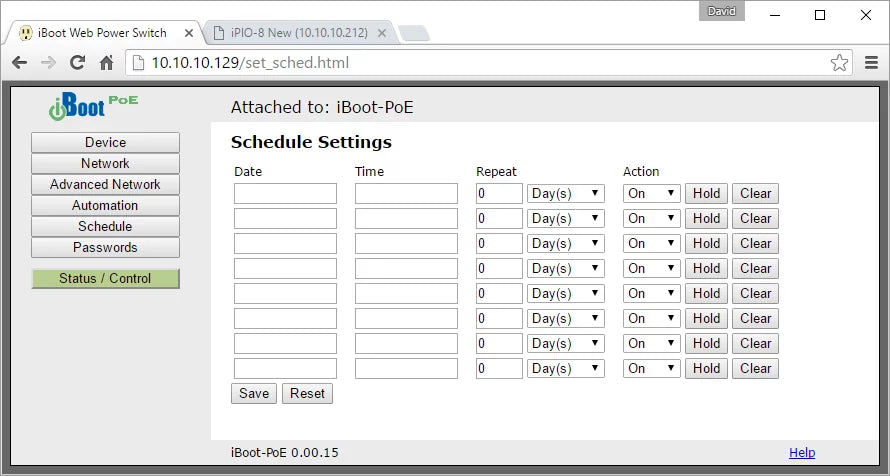
Task: Go to Advanced Network settings
Action: coord(106,184)
